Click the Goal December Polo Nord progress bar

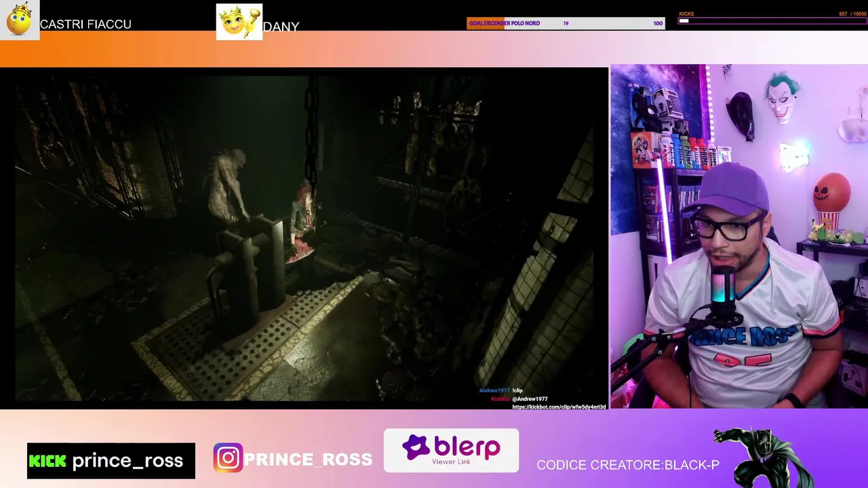click(566, 23)
